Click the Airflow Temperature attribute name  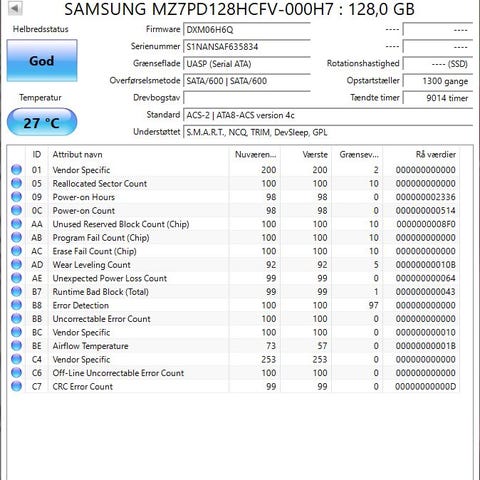click(90, 346)
